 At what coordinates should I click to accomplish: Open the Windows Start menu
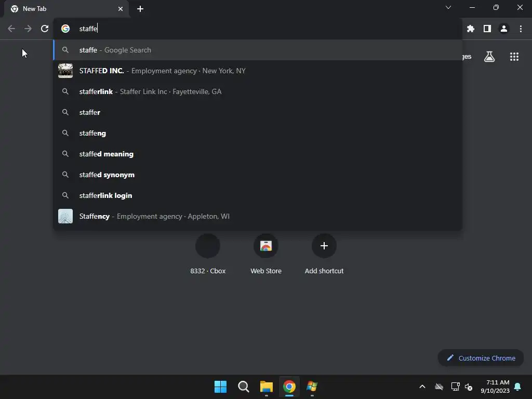220,387
